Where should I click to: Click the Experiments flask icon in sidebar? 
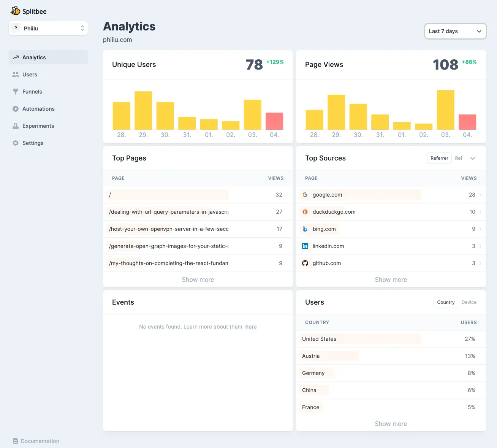tap(16, 126)
